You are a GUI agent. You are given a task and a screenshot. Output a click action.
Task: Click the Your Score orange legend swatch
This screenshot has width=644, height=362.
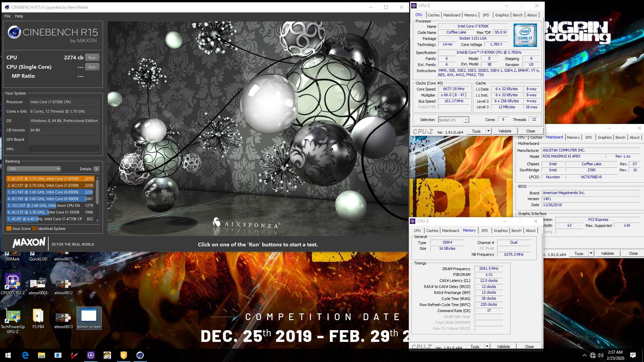coord(9,229)
